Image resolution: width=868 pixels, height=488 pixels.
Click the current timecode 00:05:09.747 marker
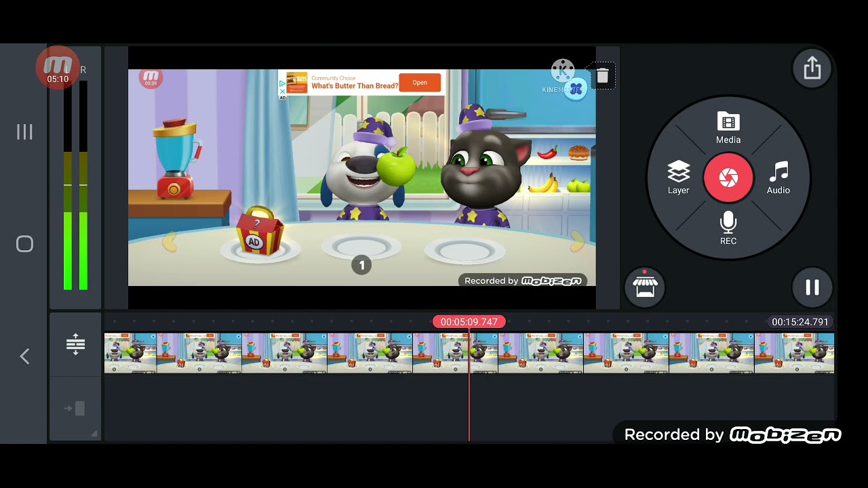tap(469, 322)
